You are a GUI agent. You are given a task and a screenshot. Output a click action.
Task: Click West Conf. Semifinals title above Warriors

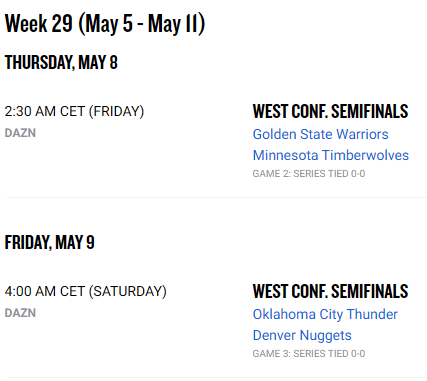point(330,111)
